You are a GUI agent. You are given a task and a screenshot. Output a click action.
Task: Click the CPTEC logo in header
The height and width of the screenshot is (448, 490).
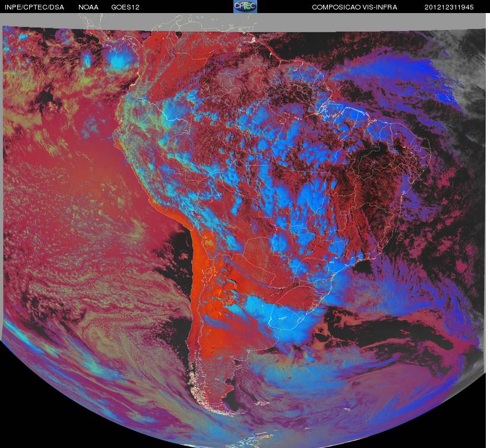tap(245, 7)
